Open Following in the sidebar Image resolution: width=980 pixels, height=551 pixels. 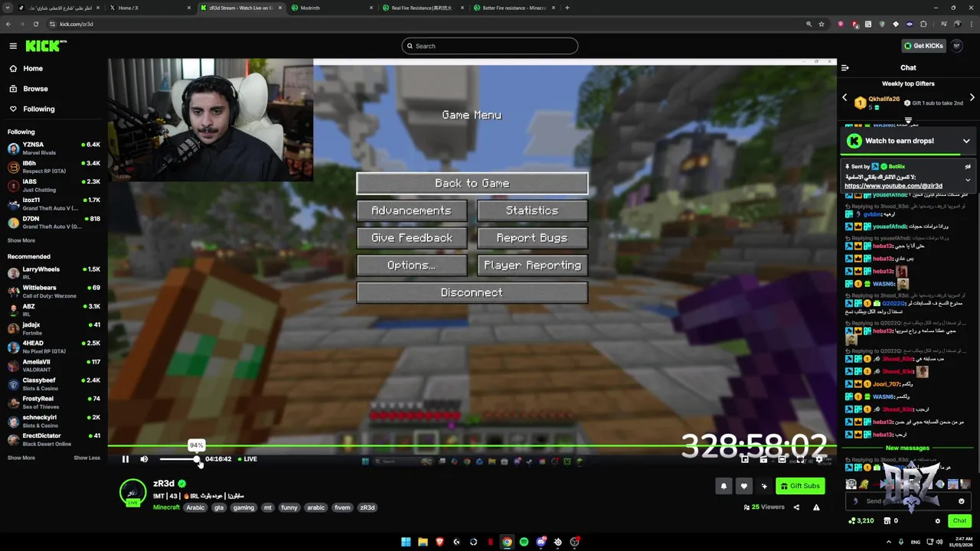[38, 109]
